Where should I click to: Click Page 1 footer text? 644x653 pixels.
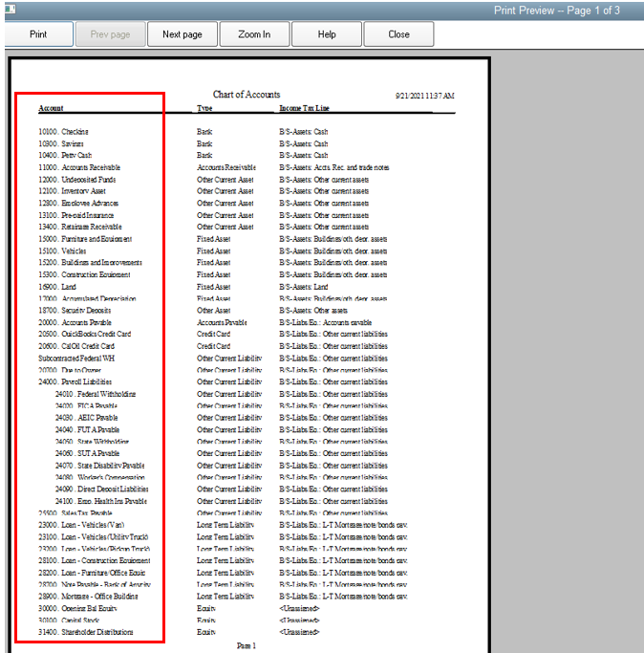point(247,646)
